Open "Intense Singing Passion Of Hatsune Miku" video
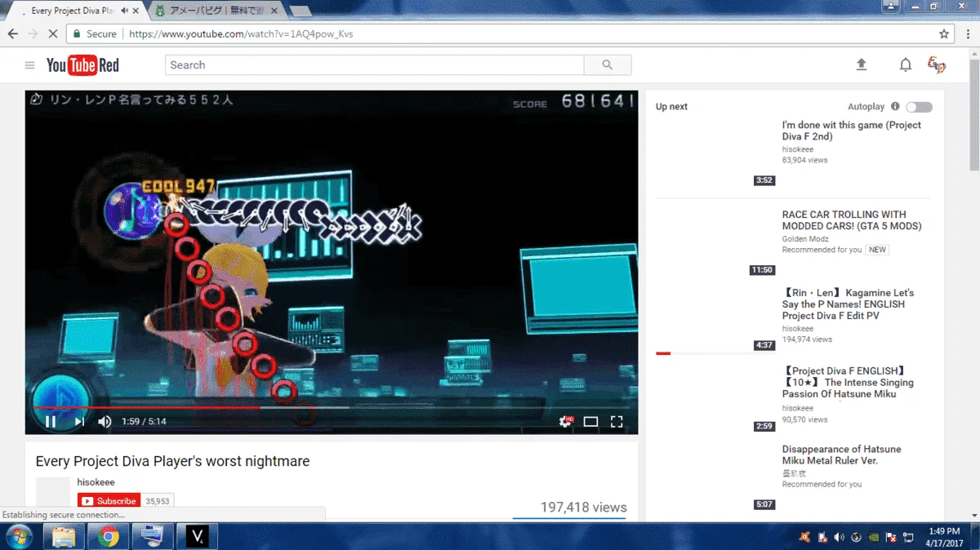980x550 pixels. pyautogui.click(x=848, y=382)
